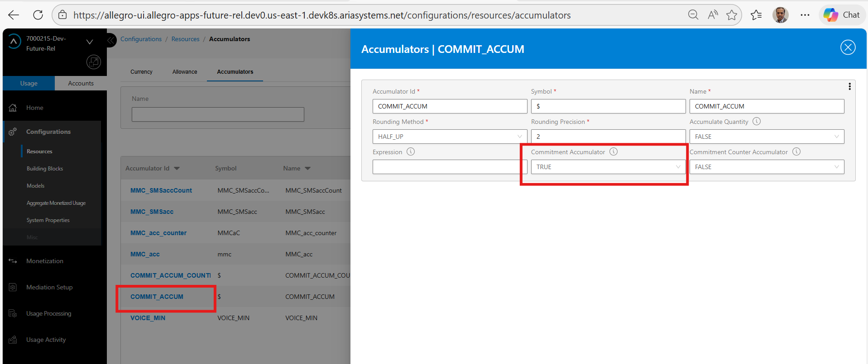This screenshot has height=364, width=868.
Task: Close the COMMIT_ACCUM accumulator panel
Action: 848,47
